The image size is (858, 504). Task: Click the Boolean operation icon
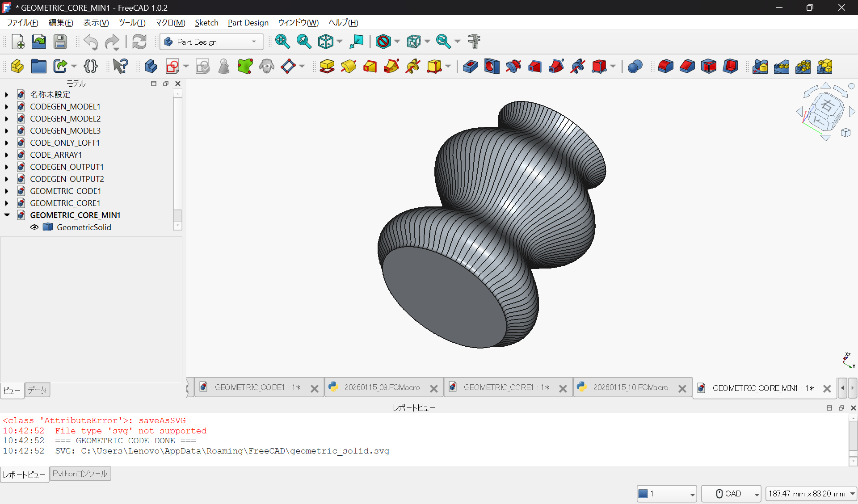[x=635, y=67]
